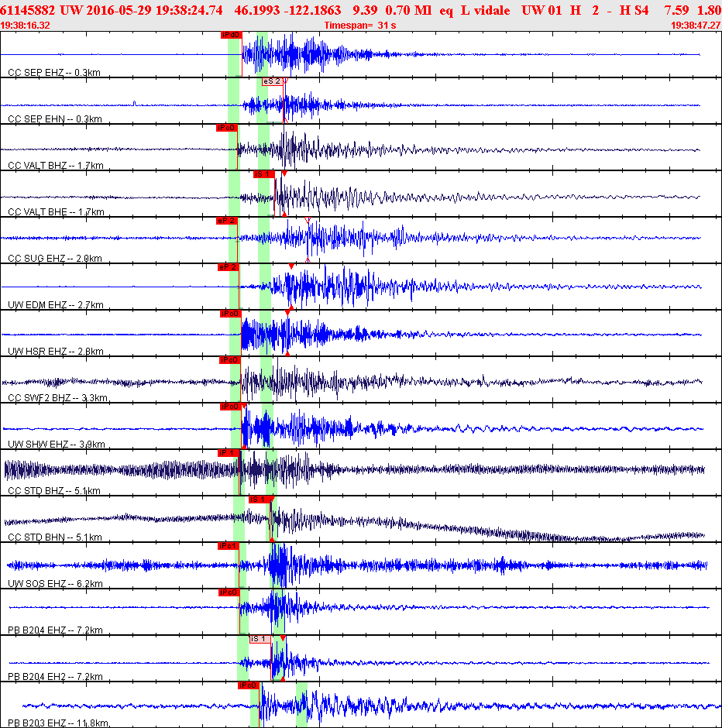Click the iPc0 pick flag on HSR EHZ
This screenshot has width=722, height=728.
click(230, 314)
